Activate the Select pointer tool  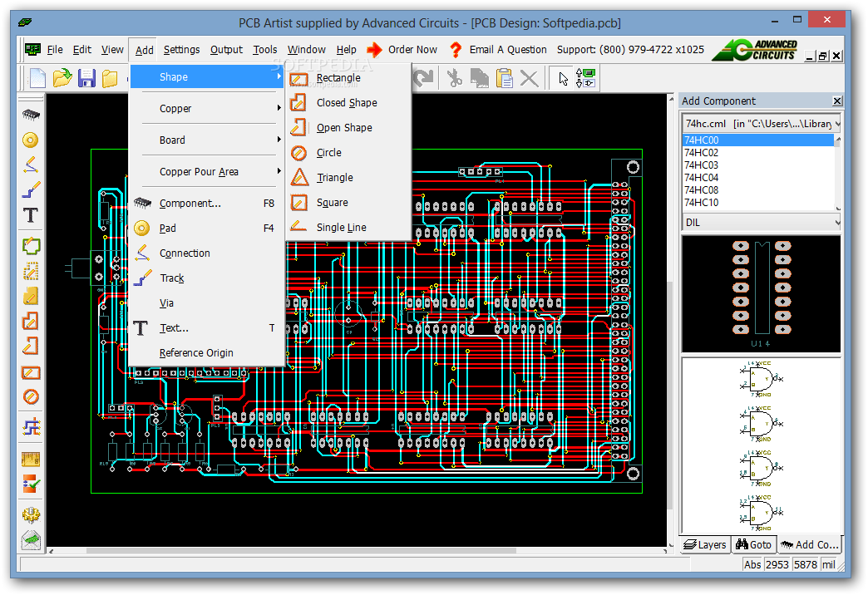(x=563, y=78)
